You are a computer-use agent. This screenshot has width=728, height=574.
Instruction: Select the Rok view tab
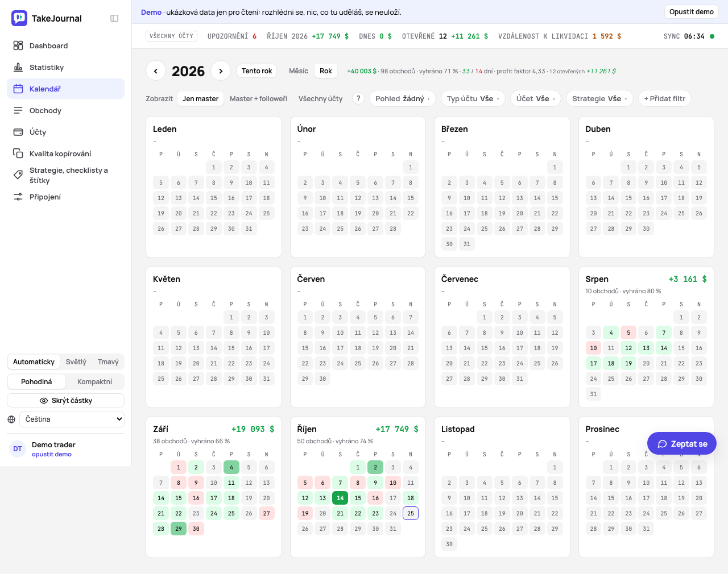(x=326, y=71)
